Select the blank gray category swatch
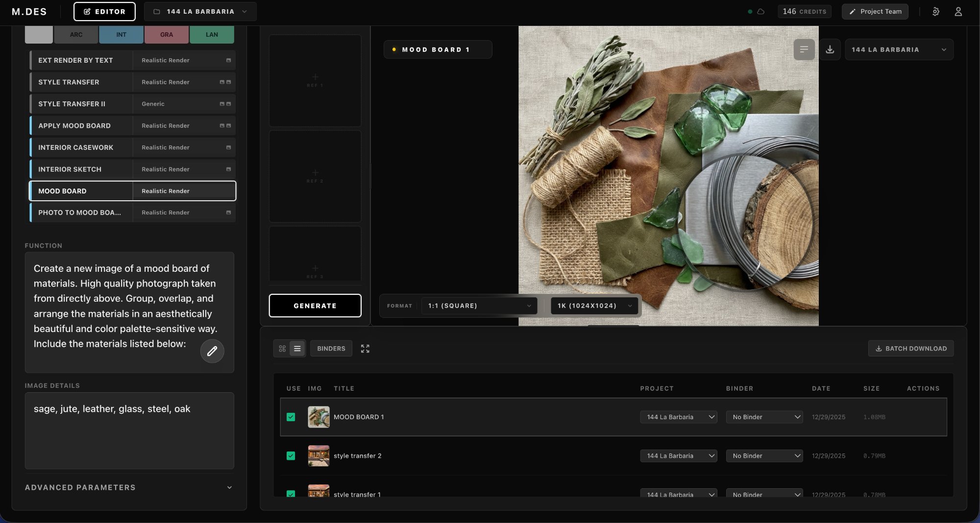The image size is (980, 523). [39, 35]
